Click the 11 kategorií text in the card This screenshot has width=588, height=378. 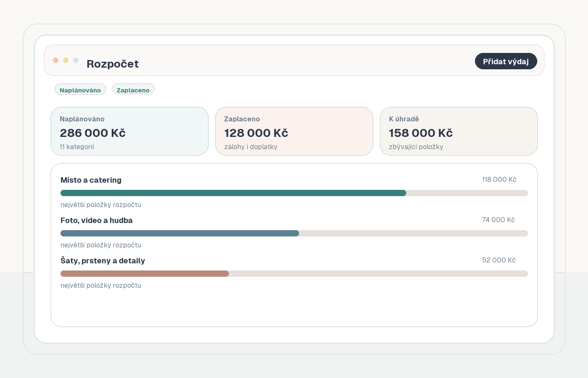click(77, 147)
